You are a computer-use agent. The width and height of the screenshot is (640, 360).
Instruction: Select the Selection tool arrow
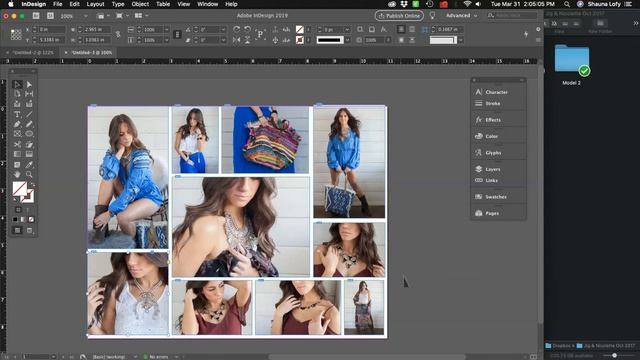tap(17, 84)
